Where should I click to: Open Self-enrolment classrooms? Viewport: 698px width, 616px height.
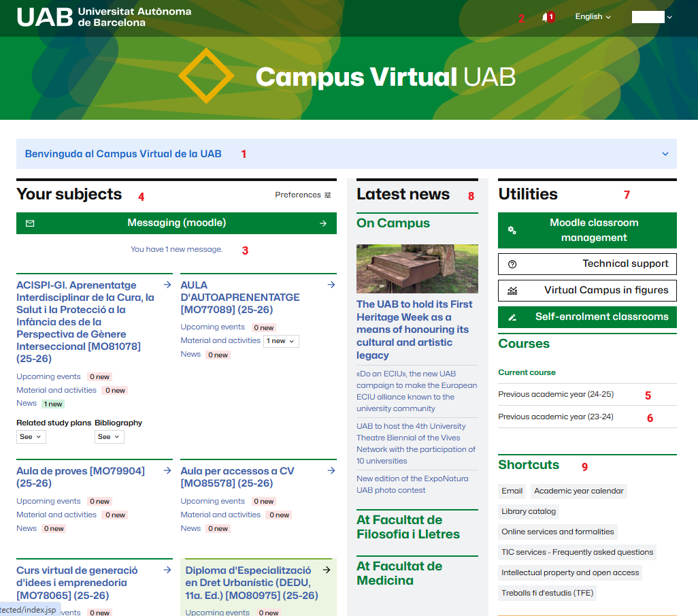[x=587, y=317]
